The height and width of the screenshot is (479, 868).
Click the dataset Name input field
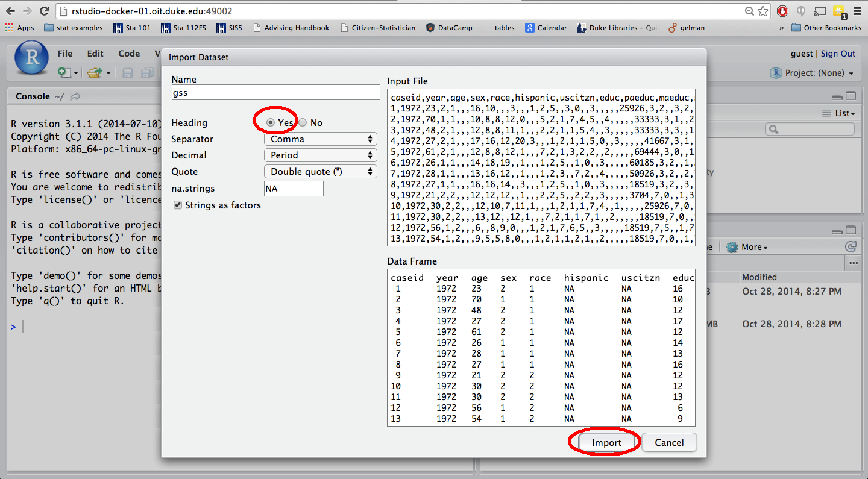275,93
